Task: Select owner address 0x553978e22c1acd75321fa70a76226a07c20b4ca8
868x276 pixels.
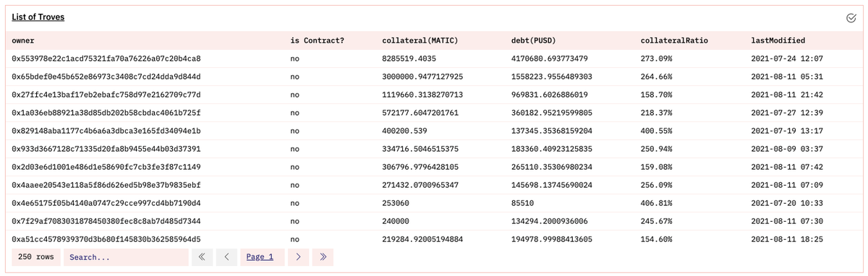Action: 106,59
